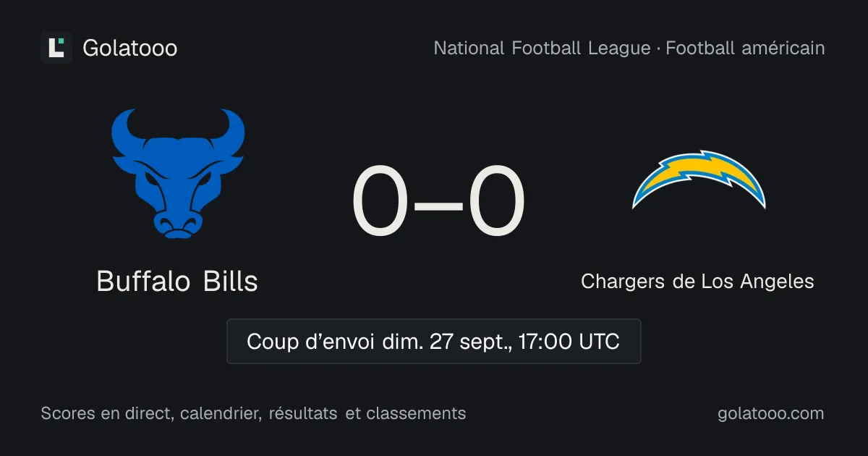Viewport: 868px width, 456px height.
Task: Select the résultats word in footer
Action: [302, 413]
